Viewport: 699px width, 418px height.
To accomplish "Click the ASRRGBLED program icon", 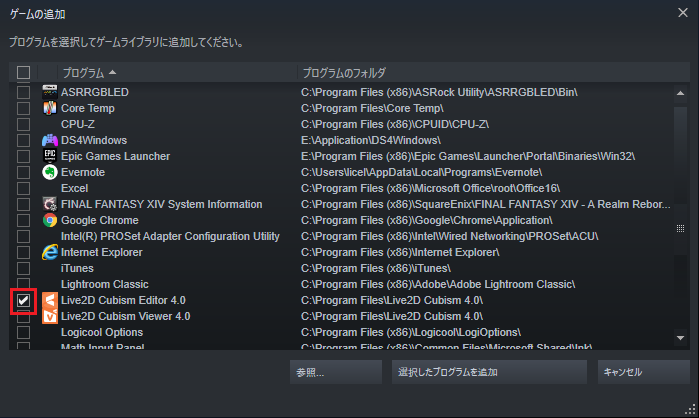I will (49, 92).
